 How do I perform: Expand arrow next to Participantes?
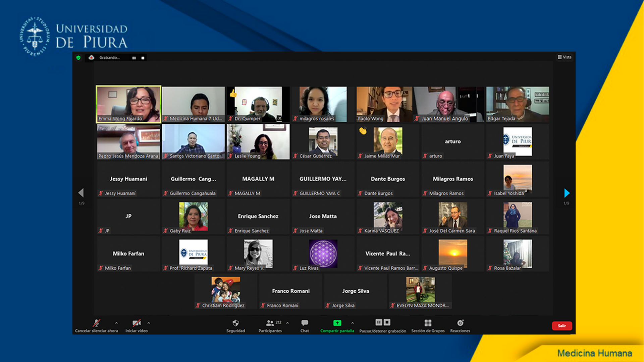click(287, 323)
